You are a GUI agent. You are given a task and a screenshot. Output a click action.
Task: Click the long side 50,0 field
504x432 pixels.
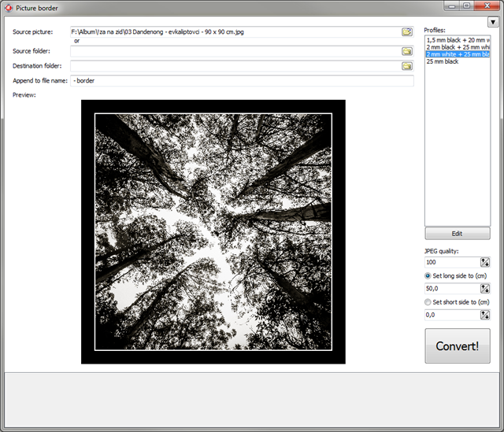pos(452,289)
